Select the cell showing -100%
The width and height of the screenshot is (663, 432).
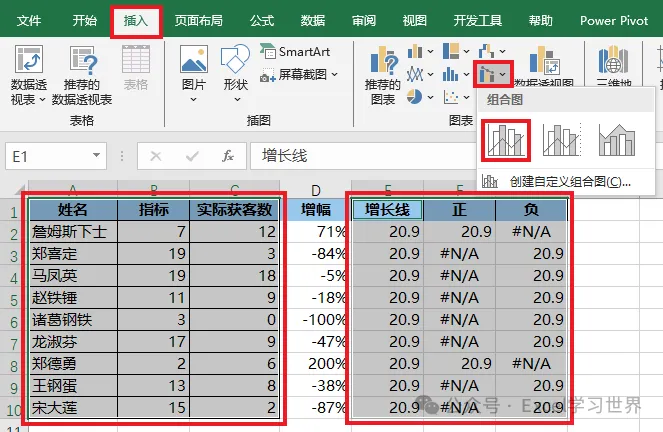[x=315, y=320]
